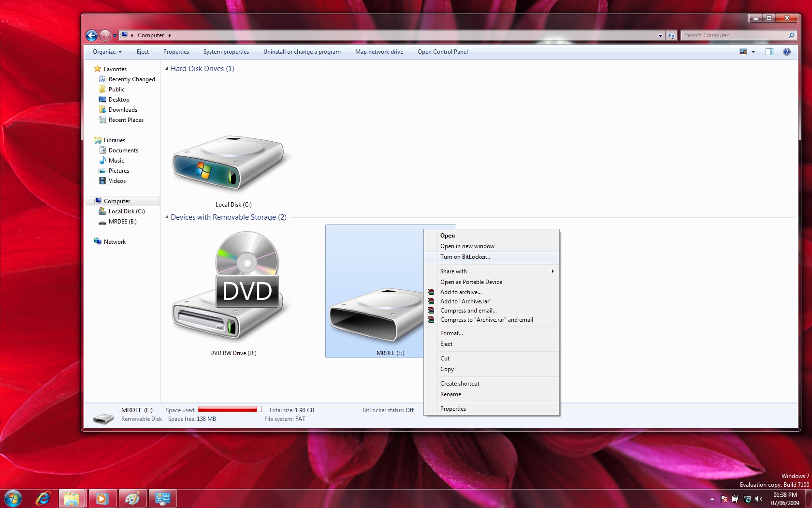Click the Local Disk (C:) drive icon
This screenshot has width=812, height=508.
pyautogui.click(x=228, y=164)
